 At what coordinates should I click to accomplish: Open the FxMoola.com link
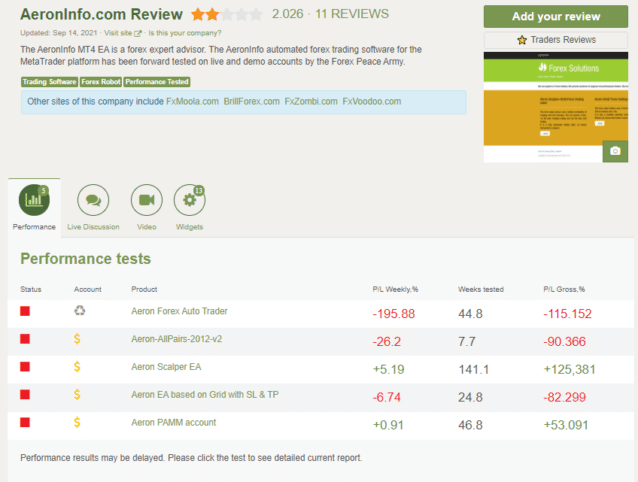[192, 101]
